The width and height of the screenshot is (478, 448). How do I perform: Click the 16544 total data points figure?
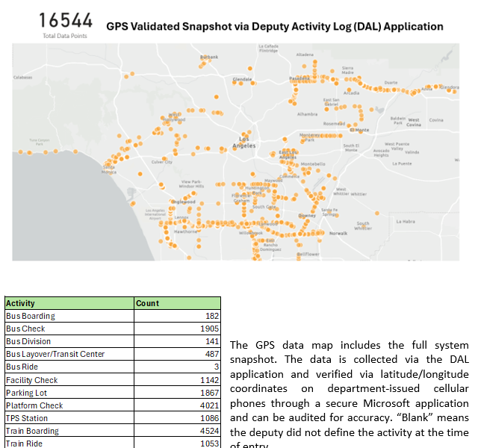(x=66, y=20)
